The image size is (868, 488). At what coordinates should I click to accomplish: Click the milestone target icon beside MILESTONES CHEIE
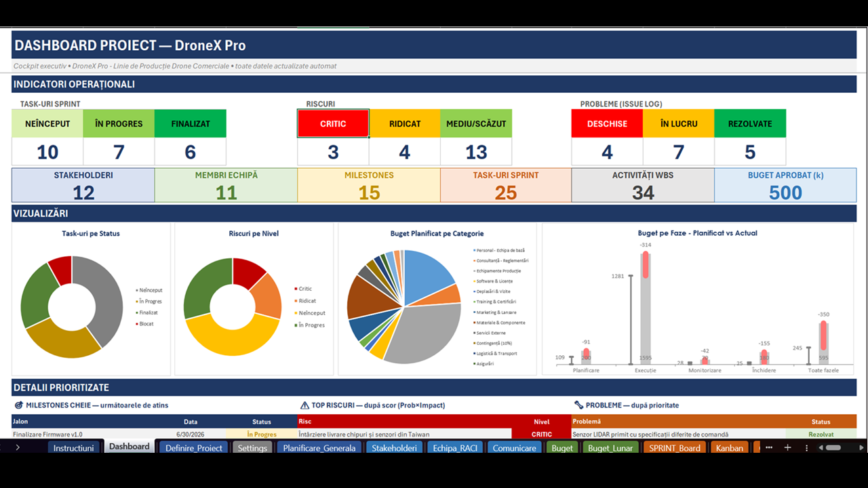(x=18, y=405)
